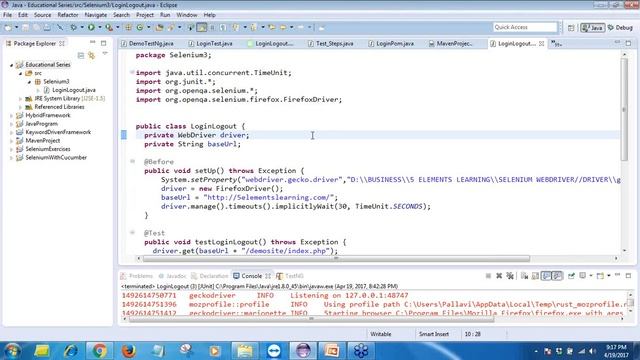Open dropdown arrow next to Debug button
The image size is (640, 360).
pyautogui.click(x=82, y=27)
